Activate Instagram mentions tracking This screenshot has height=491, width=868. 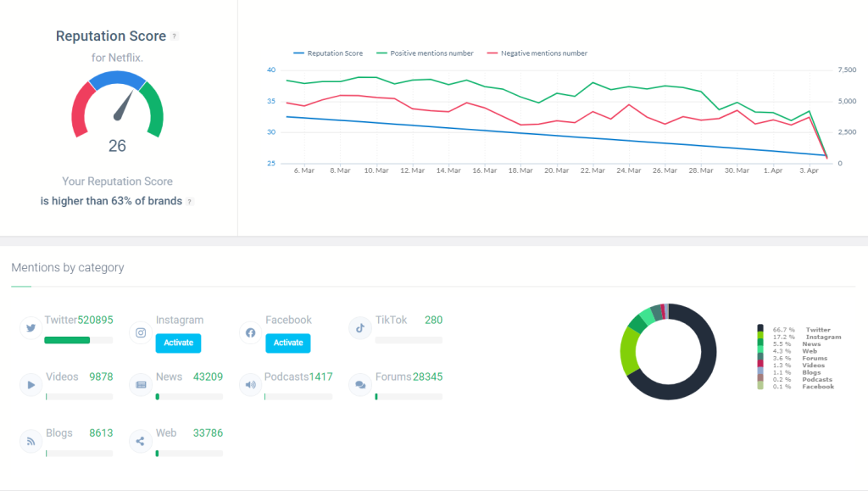(178, 343)
